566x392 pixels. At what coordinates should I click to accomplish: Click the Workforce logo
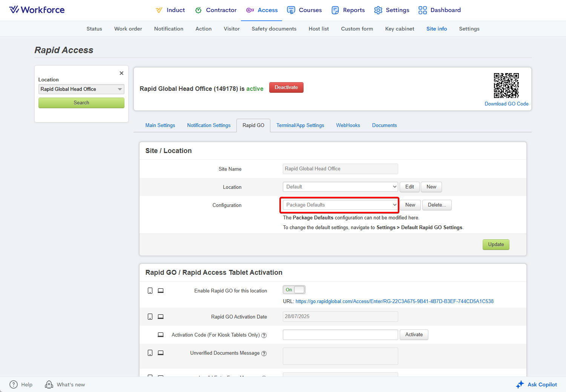pos(37,10)
